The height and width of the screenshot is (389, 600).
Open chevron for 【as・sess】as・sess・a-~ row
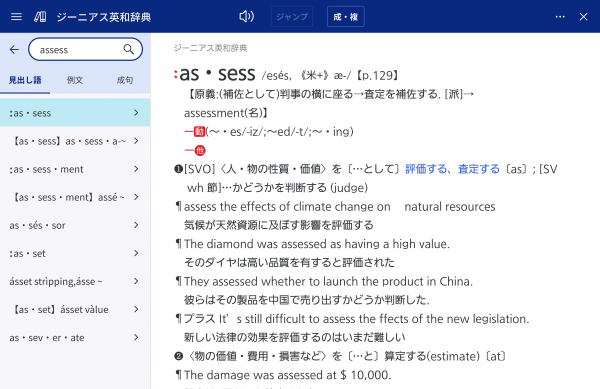(136, 141)
